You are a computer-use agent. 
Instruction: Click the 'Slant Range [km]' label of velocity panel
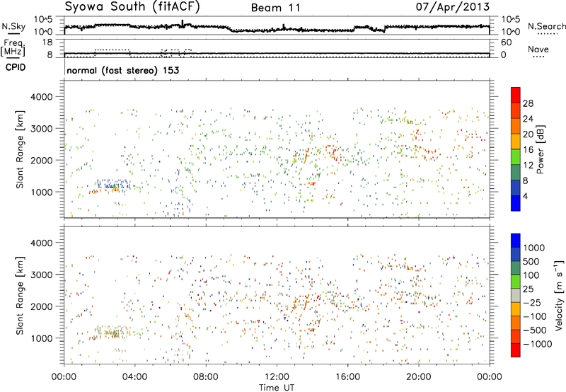point(20,295)
